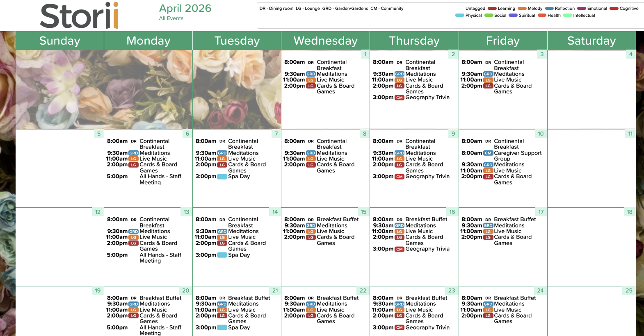Select the Learning color swatch in the legend
Viewport: 644px width, 336px height.
pos(492,9)
